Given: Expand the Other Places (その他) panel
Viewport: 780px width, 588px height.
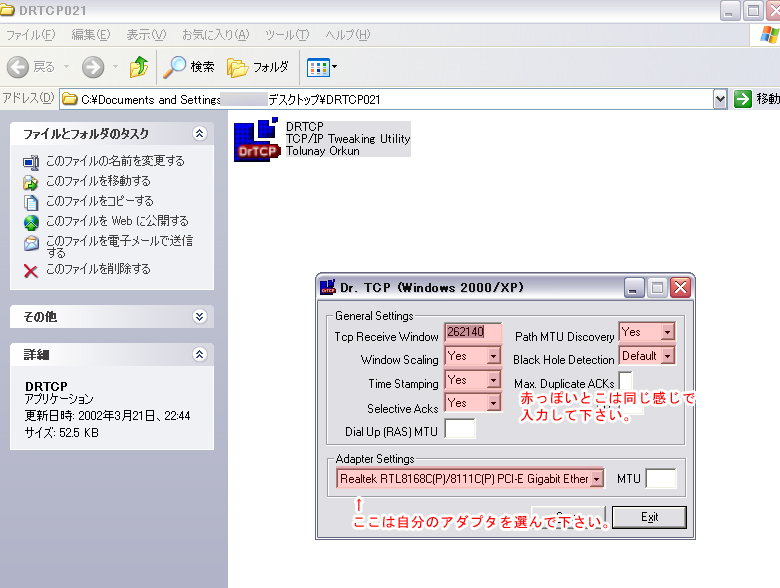Looking at the screenshot, I should pyautogui.click(x=199, y=316).
